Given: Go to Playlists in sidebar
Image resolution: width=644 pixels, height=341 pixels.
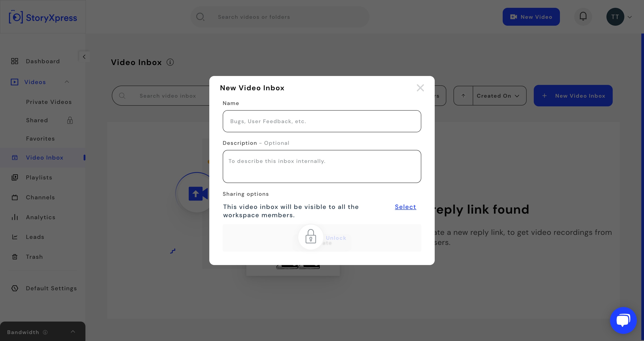Looking at the screenshot, I should (x=39, y=177).
